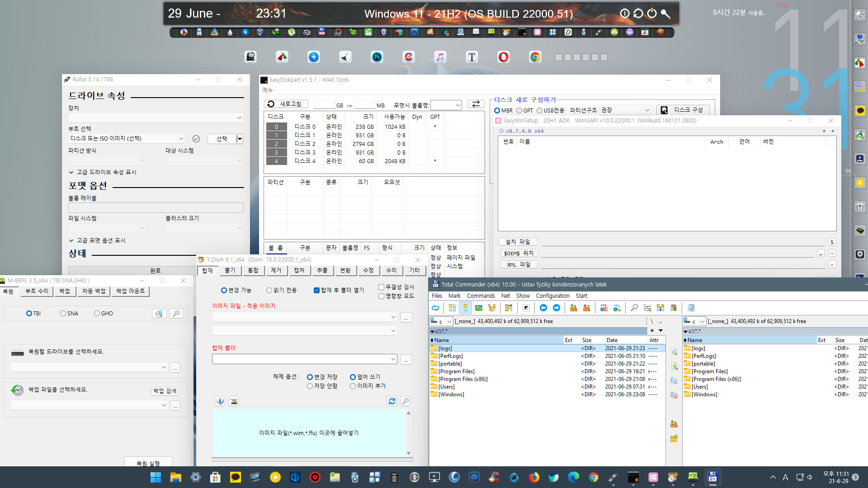Open 메뉴 in EasyDiskpart
Image resolution: width=868 pixels, height=488 pixels.
click(x=268, y=90)
